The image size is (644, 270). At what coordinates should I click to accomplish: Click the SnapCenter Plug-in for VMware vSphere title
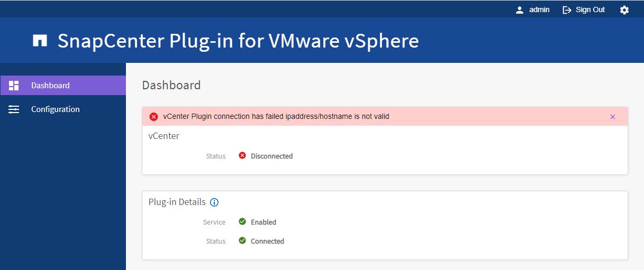point(238,41)
